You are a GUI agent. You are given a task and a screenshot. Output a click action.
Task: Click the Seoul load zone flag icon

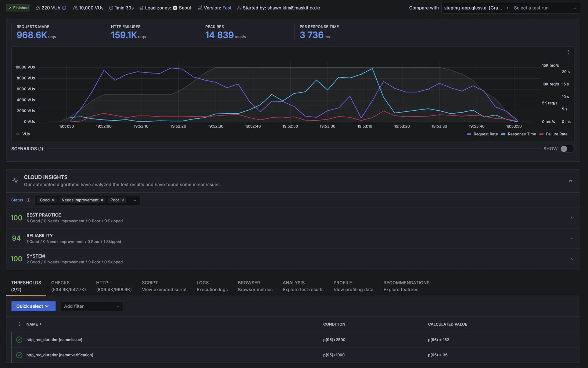click(x=175, y=8)
